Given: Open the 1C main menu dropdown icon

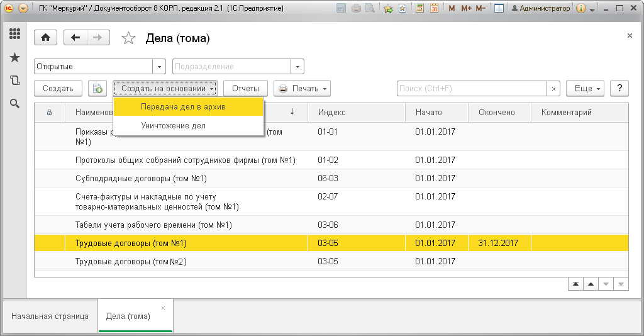Looking at the screenshot, I should pos(23,8).
